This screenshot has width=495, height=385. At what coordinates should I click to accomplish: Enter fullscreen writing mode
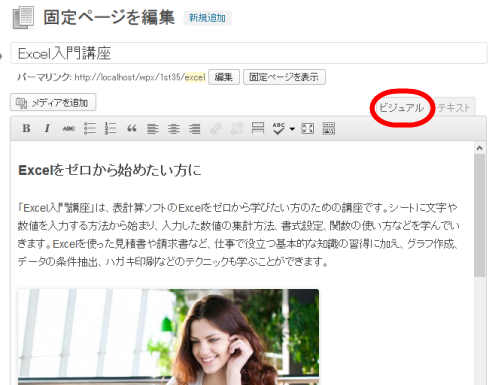pos(307,128)
